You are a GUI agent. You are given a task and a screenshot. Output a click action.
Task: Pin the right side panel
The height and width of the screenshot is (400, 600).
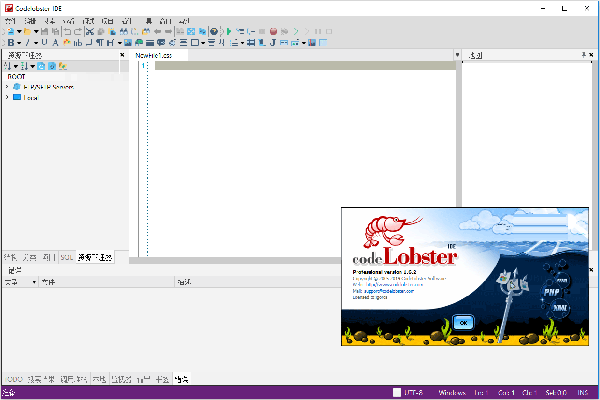(x=584, y=55)
